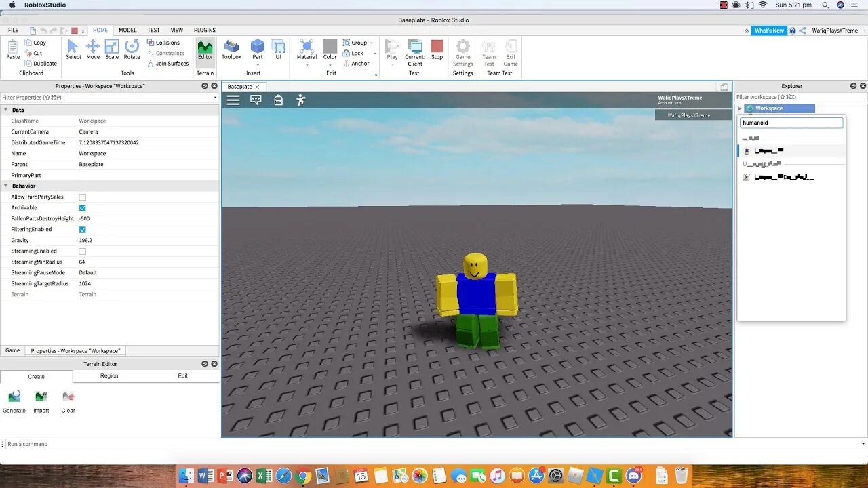
Task: Open the Color dropdown arrow
Action: point(330,65)
